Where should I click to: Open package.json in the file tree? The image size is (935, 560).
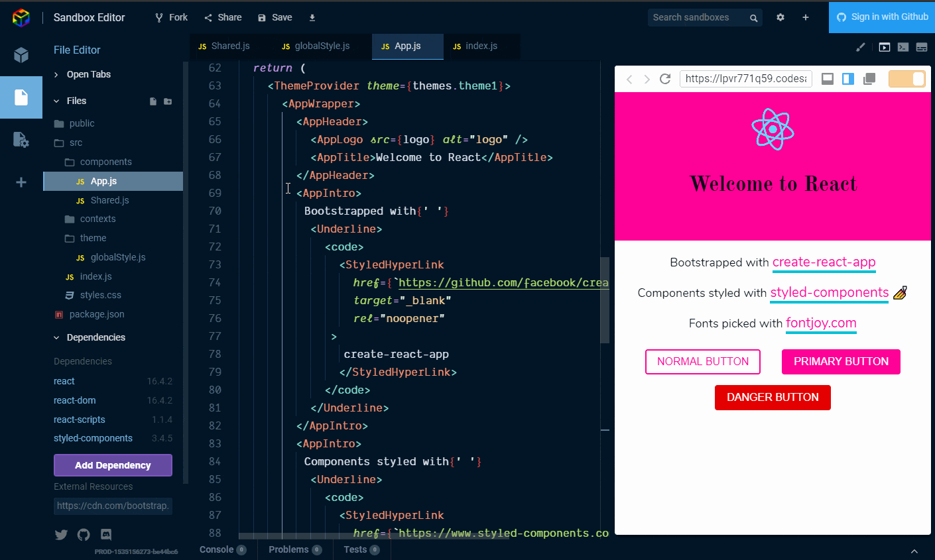(97, 314)
